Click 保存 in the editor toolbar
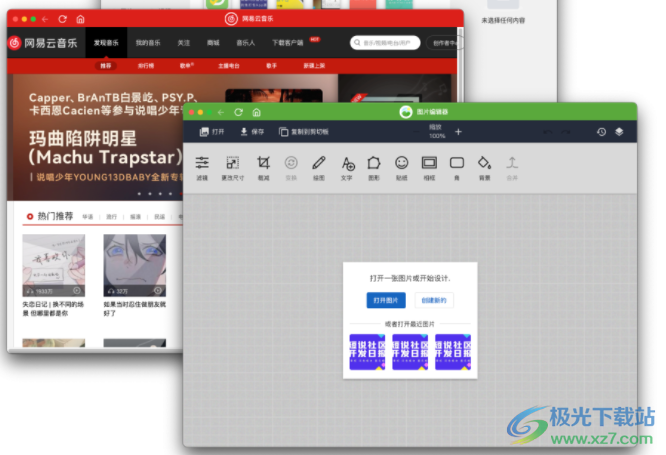 point(252,132)
